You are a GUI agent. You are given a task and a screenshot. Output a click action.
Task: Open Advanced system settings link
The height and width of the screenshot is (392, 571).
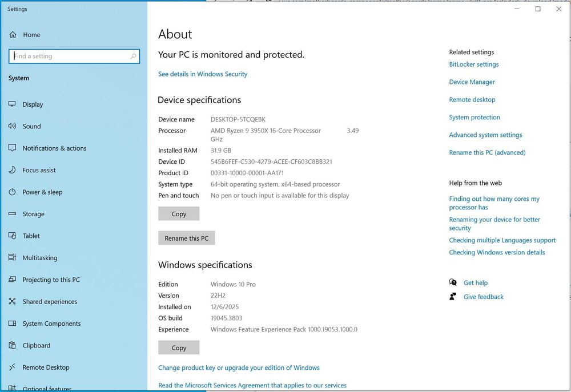[x=485, y=135]
